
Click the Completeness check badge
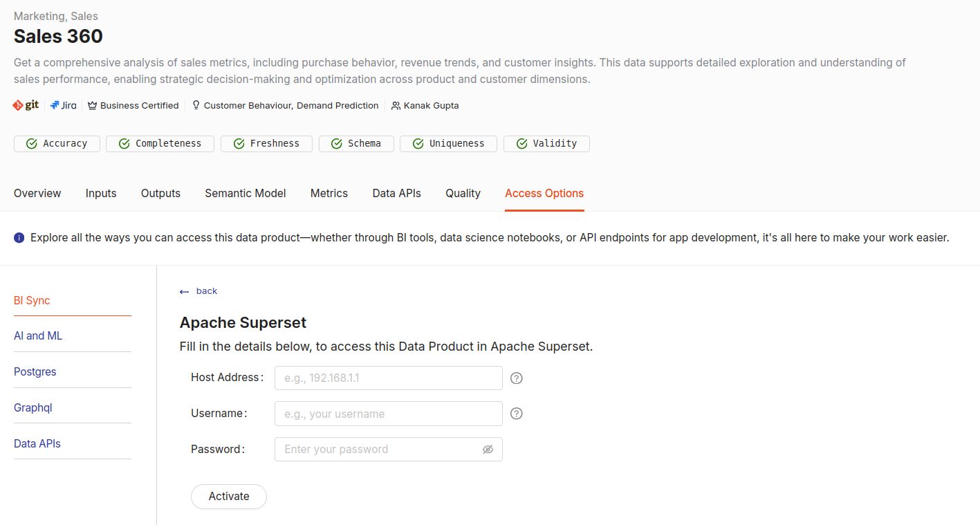[x=160, y=144]
